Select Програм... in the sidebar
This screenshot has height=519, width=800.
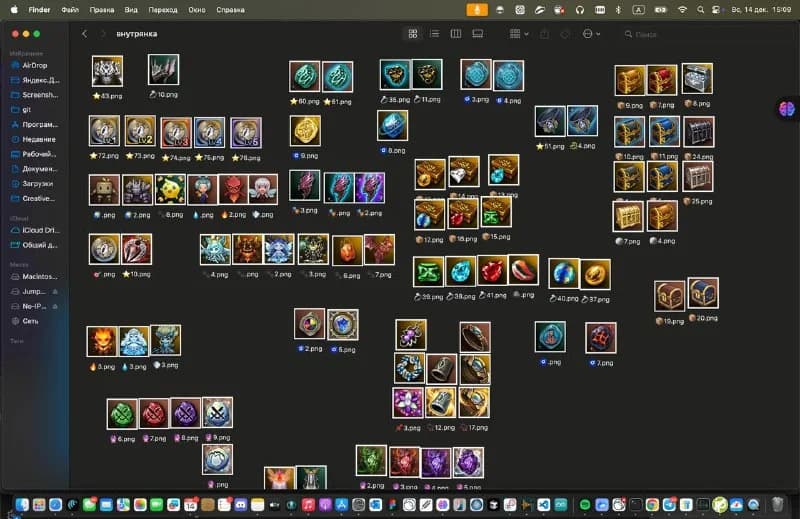(35, 125)
